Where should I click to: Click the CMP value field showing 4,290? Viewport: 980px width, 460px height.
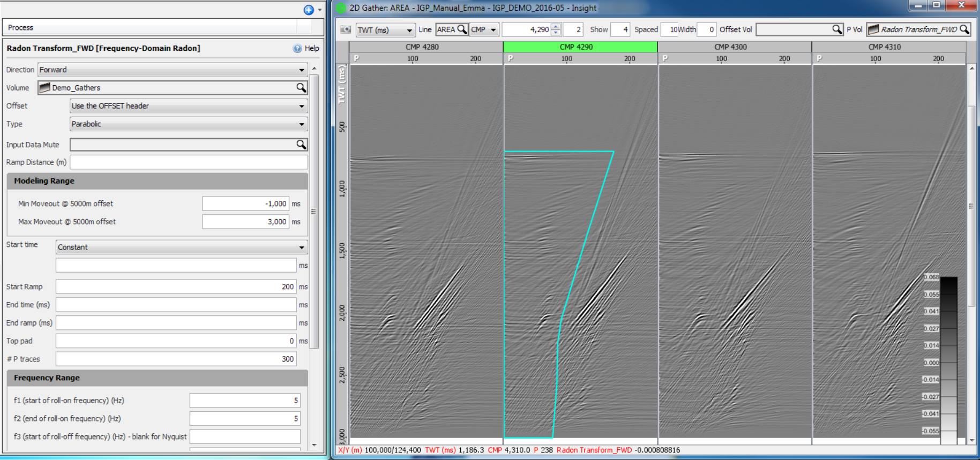[x=526, y=29]
